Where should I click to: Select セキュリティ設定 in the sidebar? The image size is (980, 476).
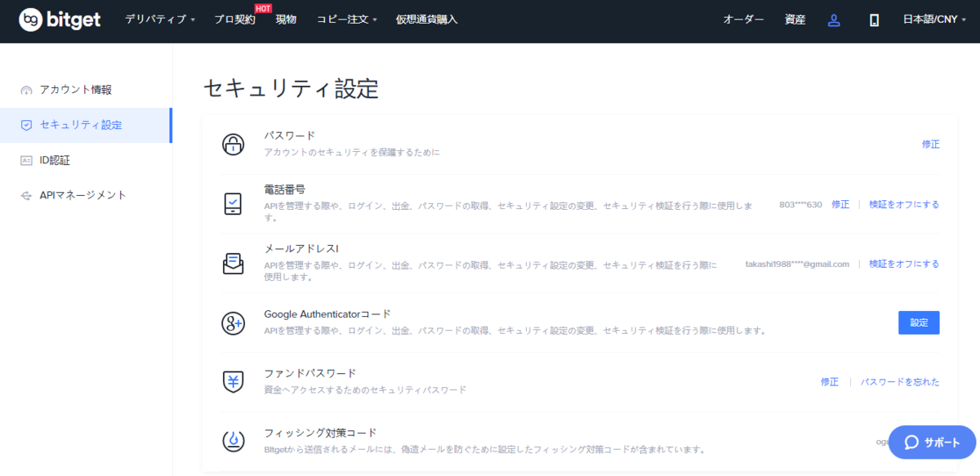[86, 125]
